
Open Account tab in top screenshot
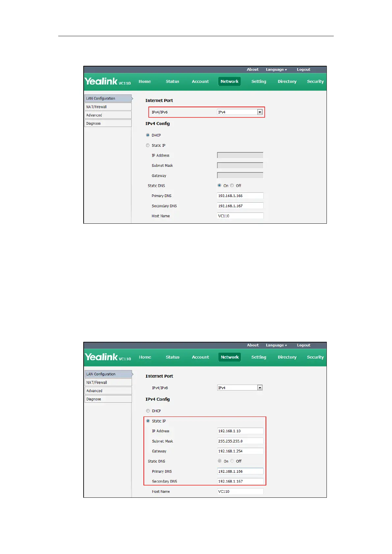tap(200, 82)
